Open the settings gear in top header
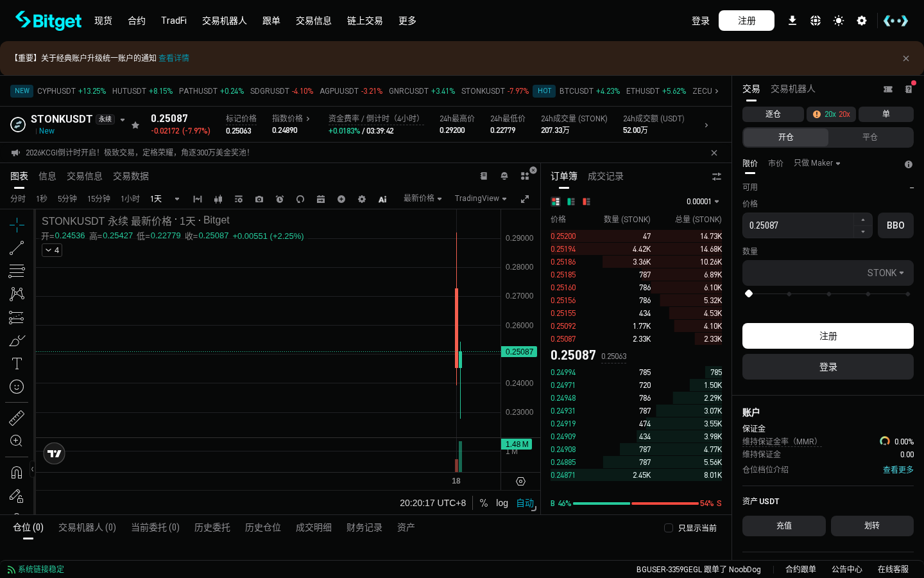The image size is (924, 578). [862, 21]
